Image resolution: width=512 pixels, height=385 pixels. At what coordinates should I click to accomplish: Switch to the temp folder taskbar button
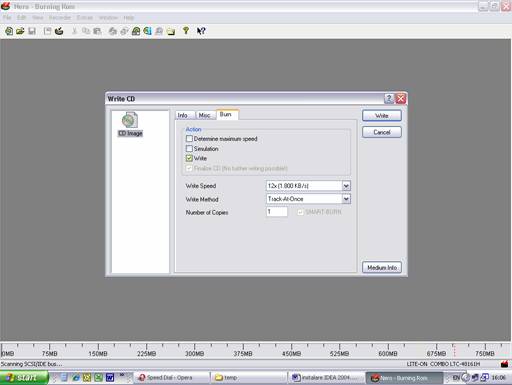[x=249, y=378]
